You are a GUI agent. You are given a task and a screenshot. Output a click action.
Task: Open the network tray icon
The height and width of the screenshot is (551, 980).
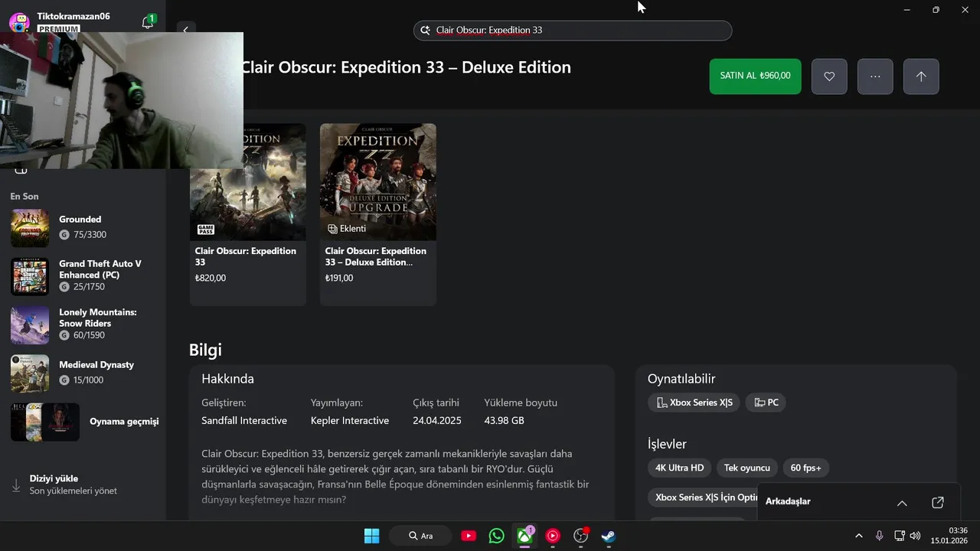(900, 536)
